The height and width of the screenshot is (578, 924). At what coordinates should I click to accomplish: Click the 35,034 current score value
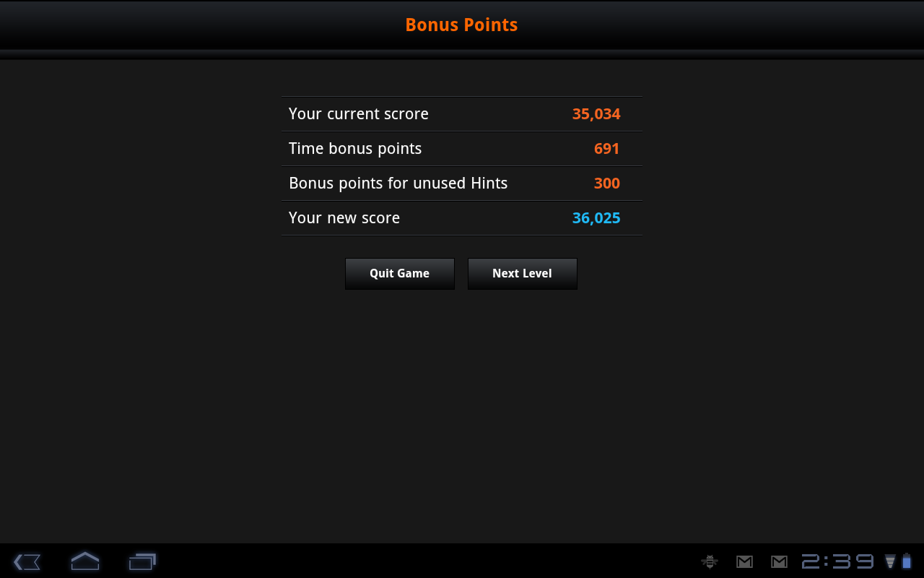click(596, 114)
